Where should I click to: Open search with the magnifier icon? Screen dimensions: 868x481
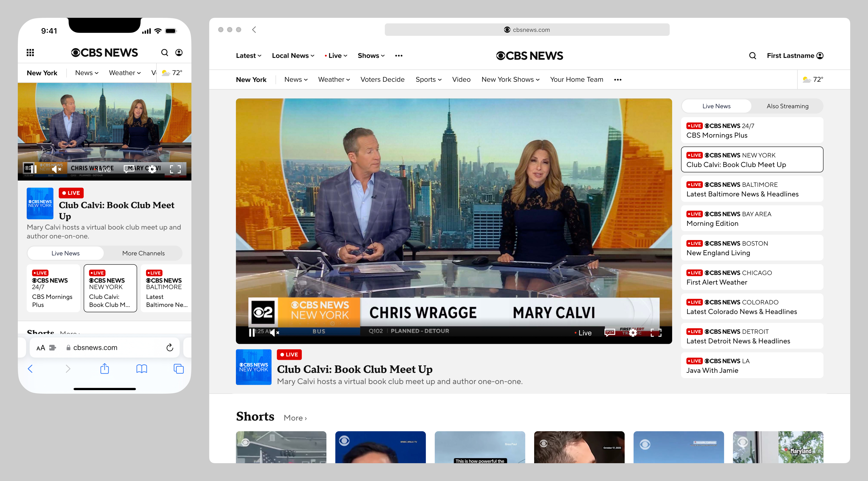752,55
